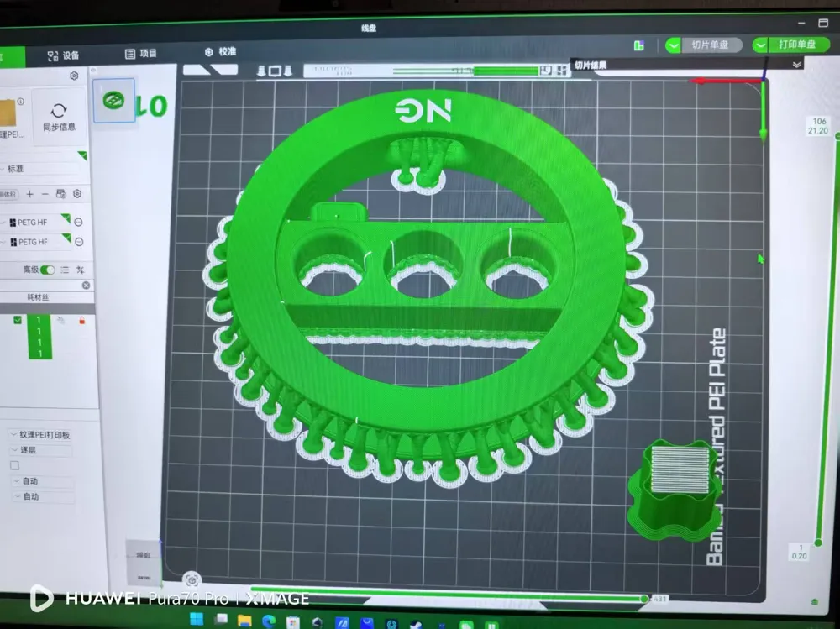Edit first PETG HF filament preset icon
The width and height of the screenshot is (840, 629).
pyautogui.click(x=79, y=222)
